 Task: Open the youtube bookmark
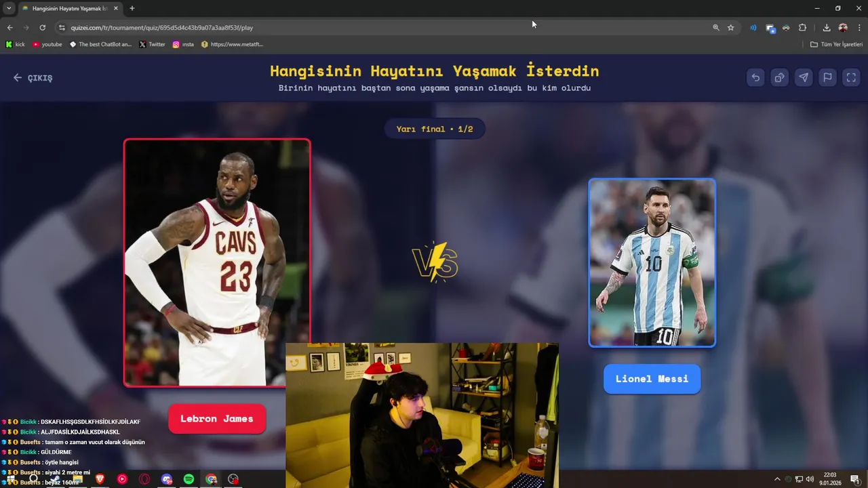(x=47, y=44)
